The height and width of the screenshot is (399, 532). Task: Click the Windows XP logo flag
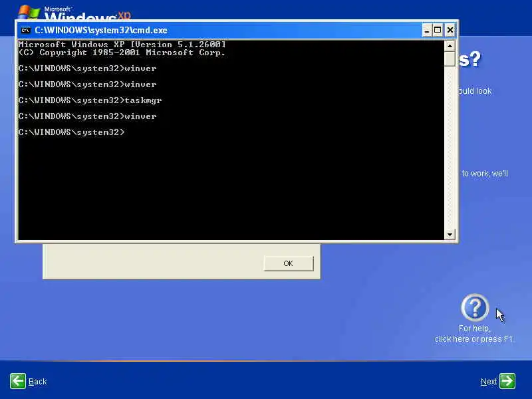tap(29, 13)
